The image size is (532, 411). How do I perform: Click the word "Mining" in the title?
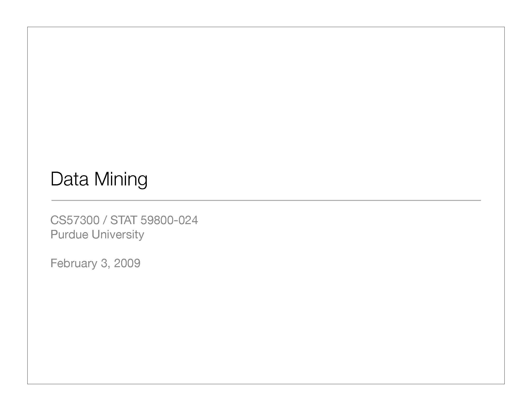coord(121,179)
